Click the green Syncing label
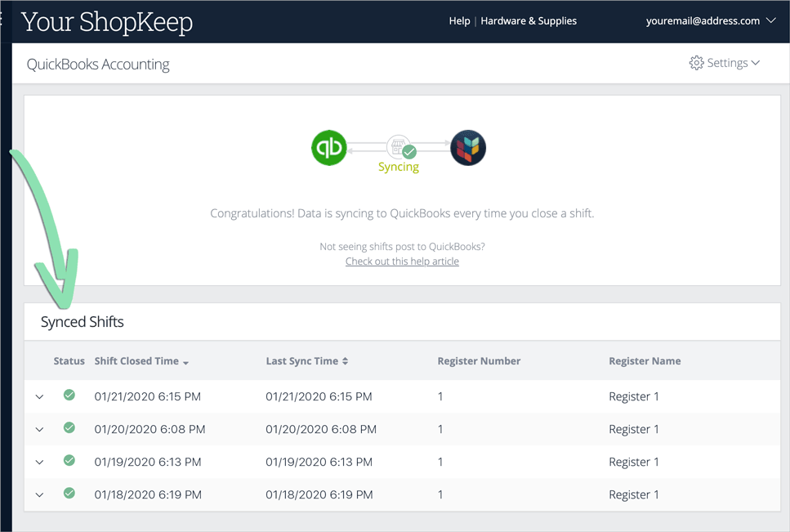This screenshot has height=532, width=790. tap(399, 168)
